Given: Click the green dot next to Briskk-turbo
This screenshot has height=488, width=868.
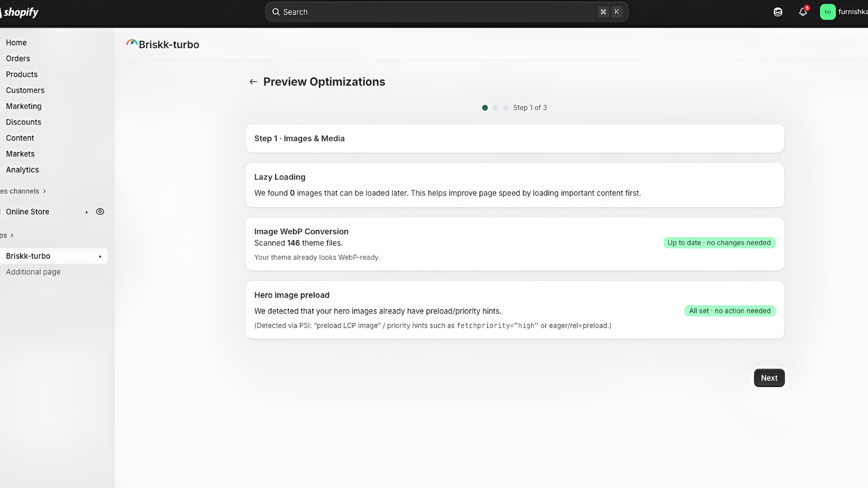Looking at the screenshot, I should coord(100,256).
